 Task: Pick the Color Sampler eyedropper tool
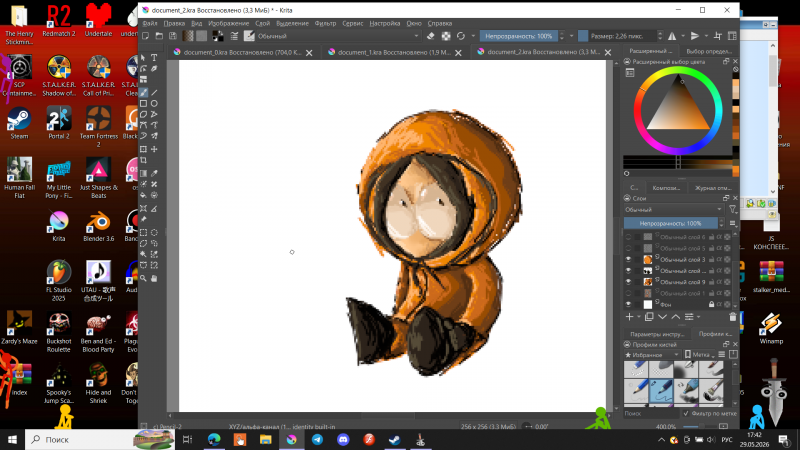[x=154, y=173]
